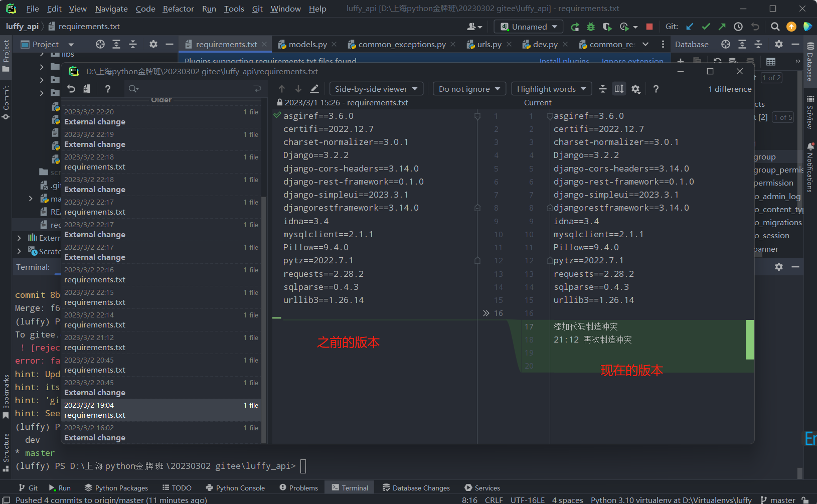The width and height of the screenshot is (817, 504).
Task: Open Git history clock icon
Action: pyautogui.click(x=738, y=27)
